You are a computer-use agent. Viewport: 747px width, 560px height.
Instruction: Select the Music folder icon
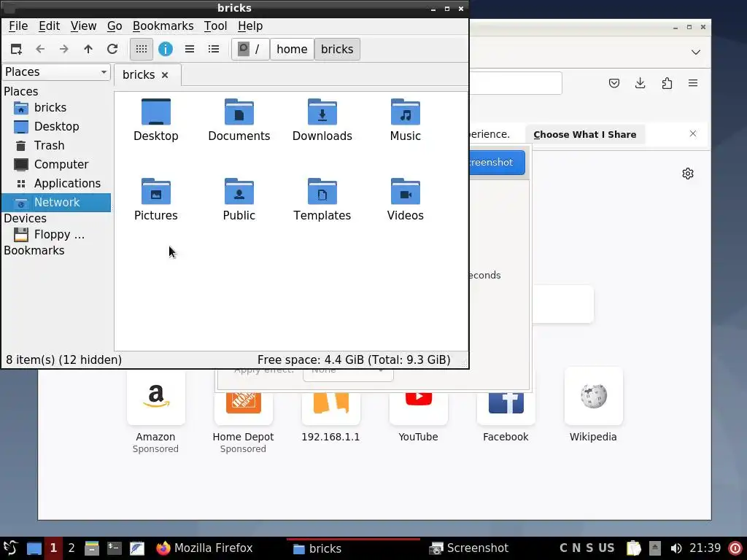(406, 112)
